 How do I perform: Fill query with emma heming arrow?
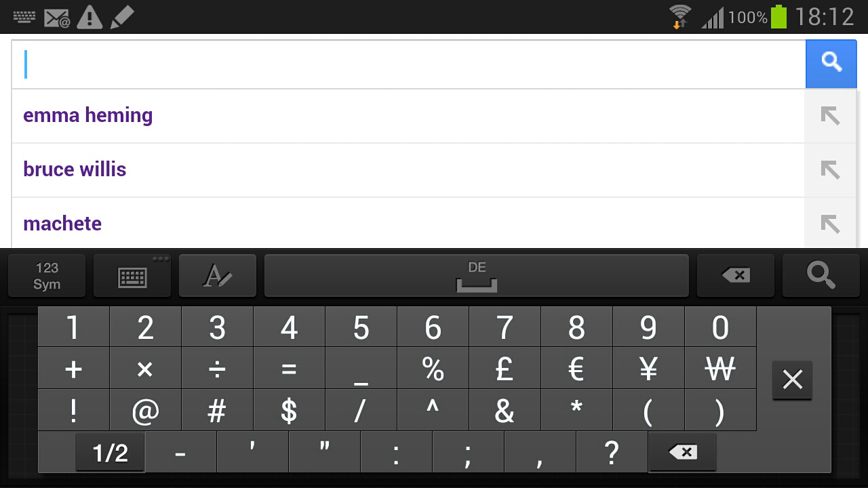point(830,116)
